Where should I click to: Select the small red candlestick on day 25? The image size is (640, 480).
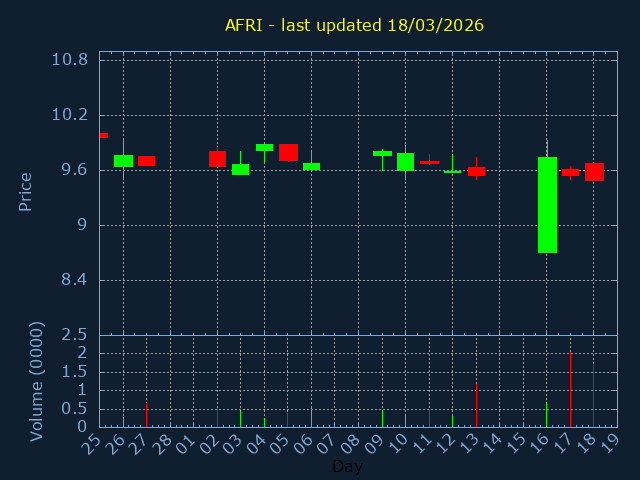point(103,135)
